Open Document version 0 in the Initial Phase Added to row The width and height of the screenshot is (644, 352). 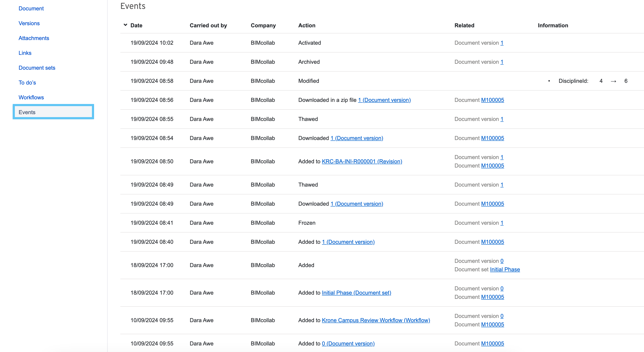click(502, 288)
